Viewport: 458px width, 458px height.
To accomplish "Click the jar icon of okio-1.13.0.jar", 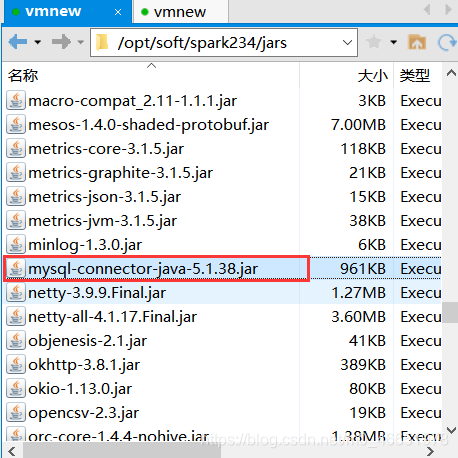I will click(16, 389).
